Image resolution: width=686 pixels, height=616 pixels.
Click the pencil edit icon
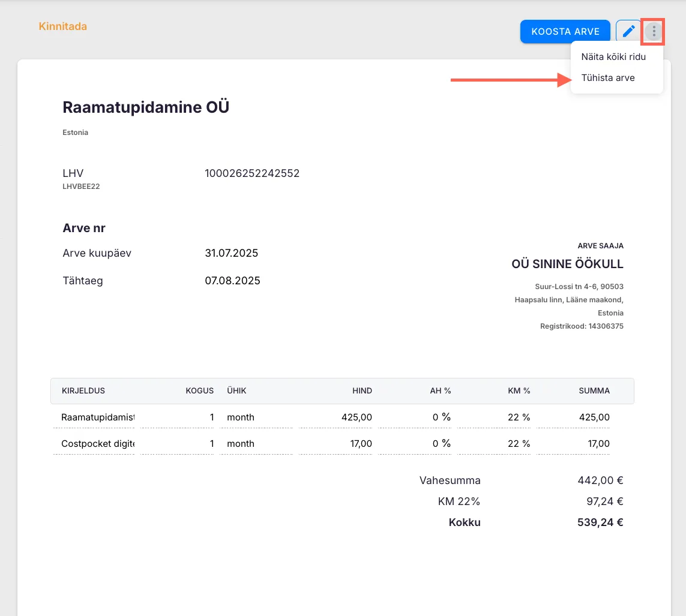628,32
